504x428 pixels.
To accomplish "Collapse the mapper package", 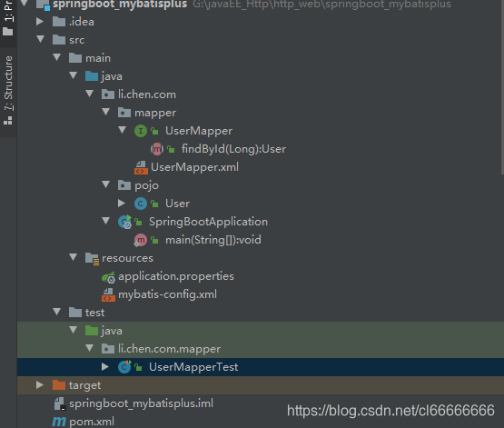I will point(106,112).
